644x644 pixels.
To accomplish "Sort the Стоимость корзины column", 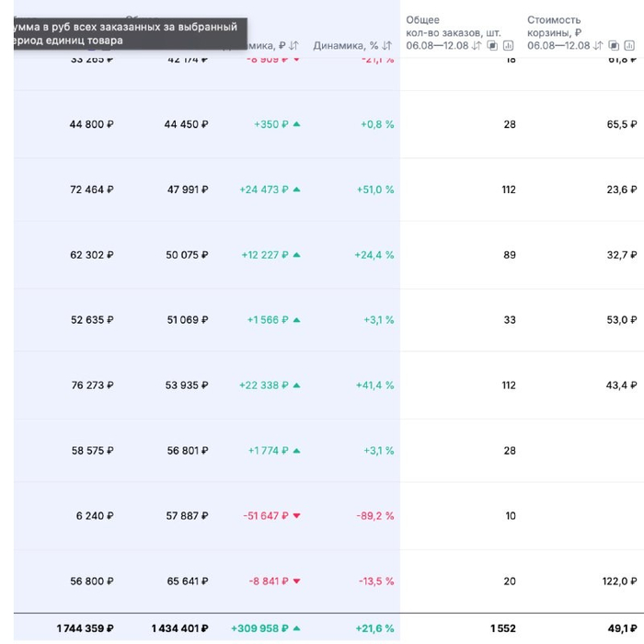I will point(598,45).
